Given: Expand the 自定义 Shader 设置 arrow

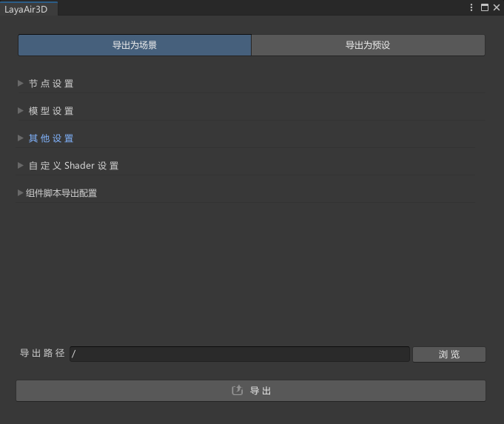Looking at the screenshot, I should (x=21, y=165).
